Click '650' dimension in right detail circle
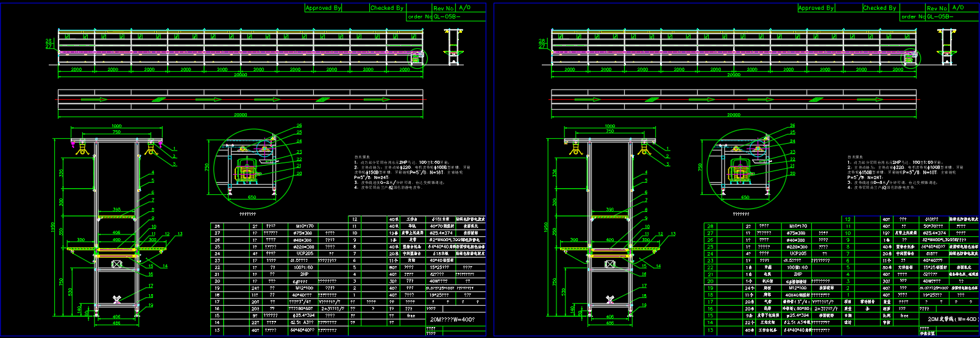This screenshot has width=980, height=338. pos(745,197)
